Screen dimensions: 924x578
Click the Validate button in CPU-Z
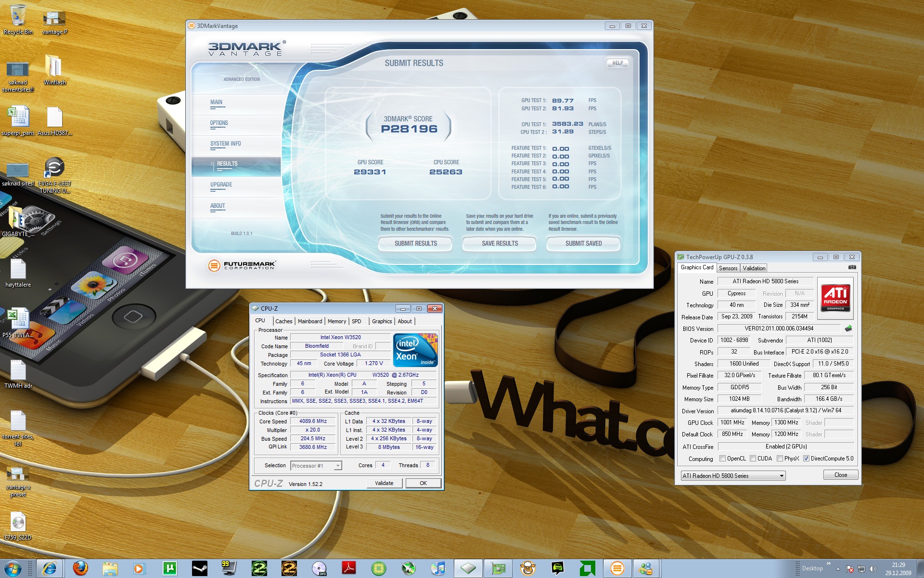384,483
